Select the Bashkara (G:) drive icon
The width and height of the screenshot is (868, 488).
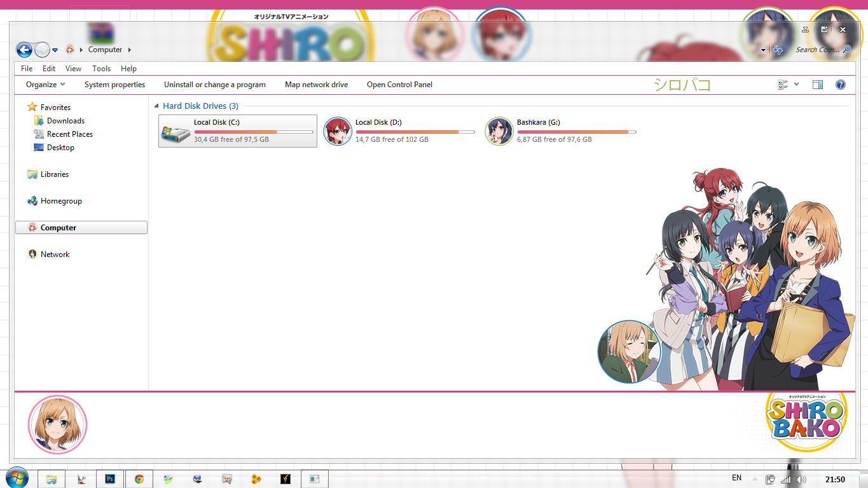coord(499,131)
